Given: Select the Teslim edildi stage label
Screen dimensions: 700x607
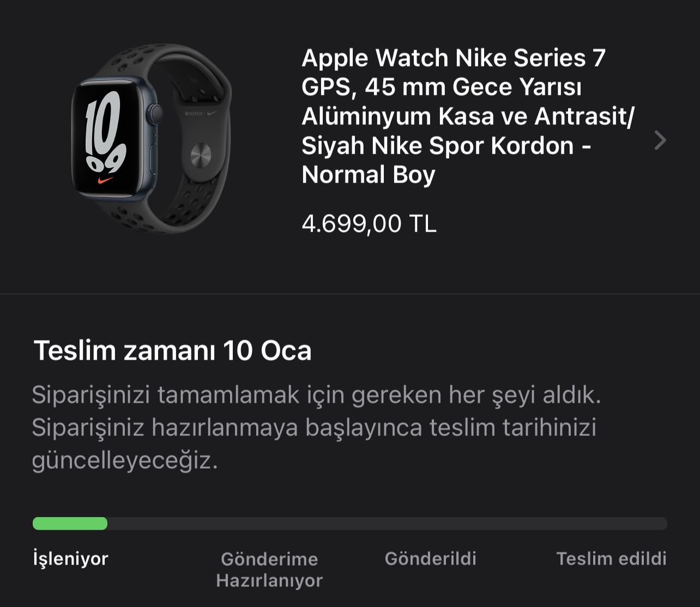Looking at the screenshot, I should [x=611, y=559].
